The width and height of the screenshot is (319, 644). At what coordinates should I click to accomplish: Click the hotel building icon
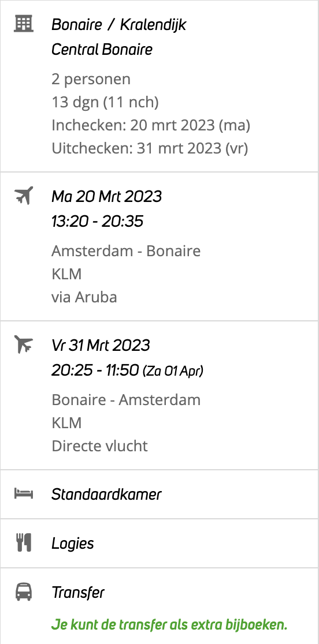tap(24, 24)
